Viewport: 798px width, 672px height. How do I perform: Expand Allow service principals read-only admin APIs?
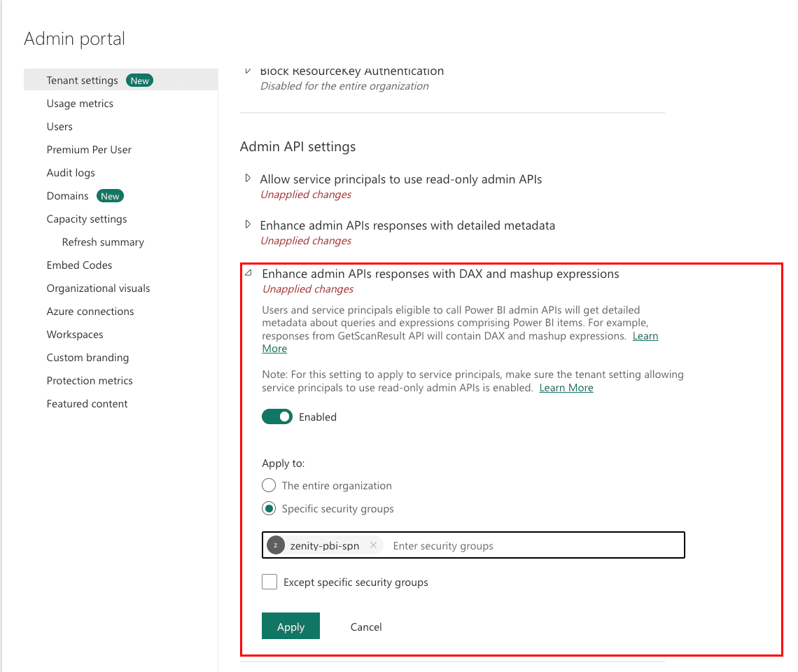pyautogui.click(x=248, y=178)
